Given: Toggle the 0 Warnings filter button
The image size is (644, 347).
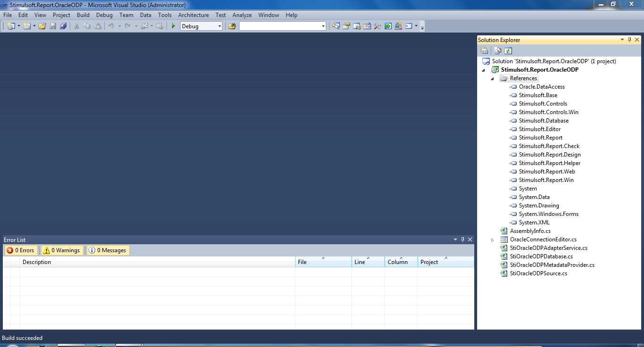Looking at the screenshot, I should tap(61, 250).
